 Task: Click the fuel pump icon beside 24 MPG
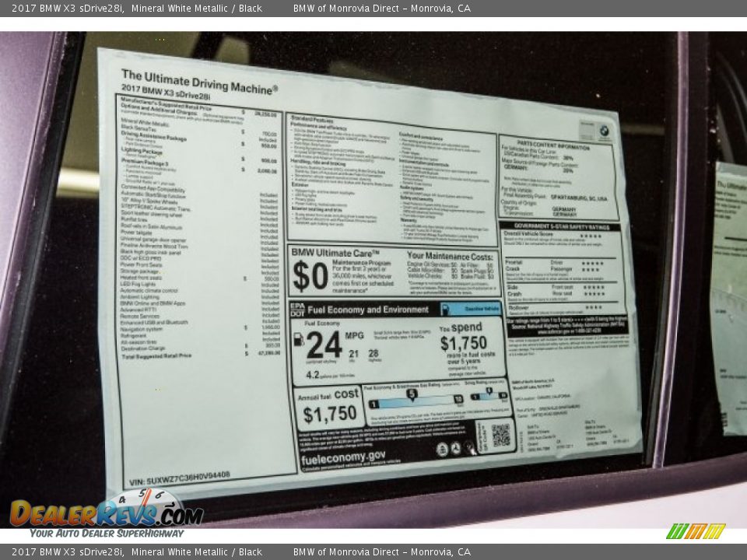[298, 340]
